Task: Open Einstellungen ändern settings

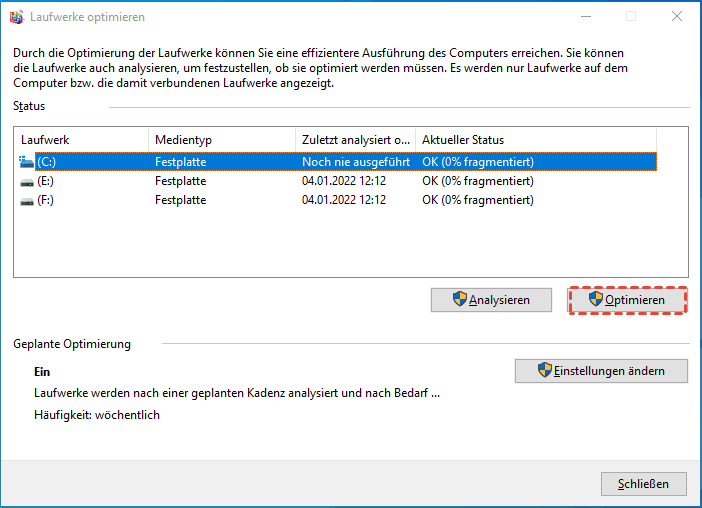Action: pos(601,371)
